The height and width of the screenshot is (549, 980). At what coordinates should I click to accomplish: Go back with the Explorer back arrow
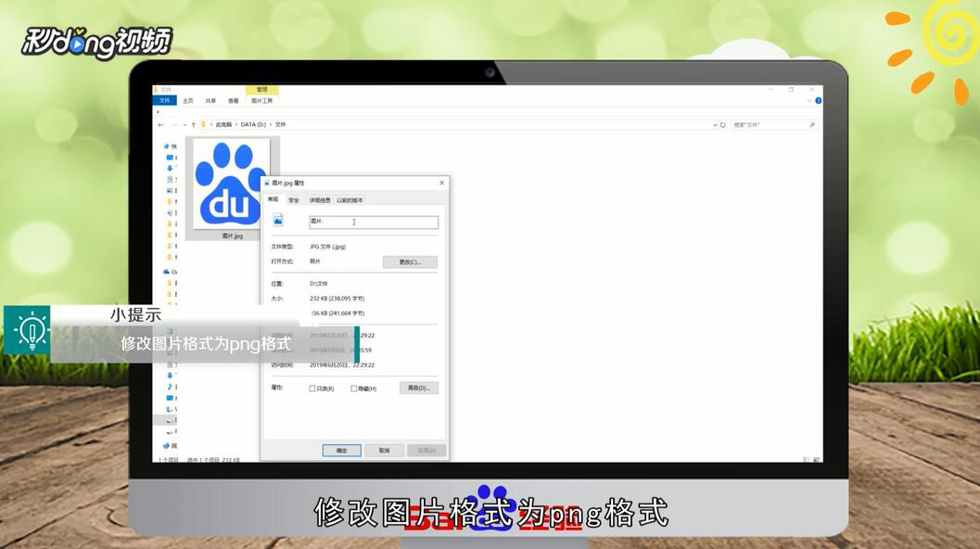pos(160,125)
